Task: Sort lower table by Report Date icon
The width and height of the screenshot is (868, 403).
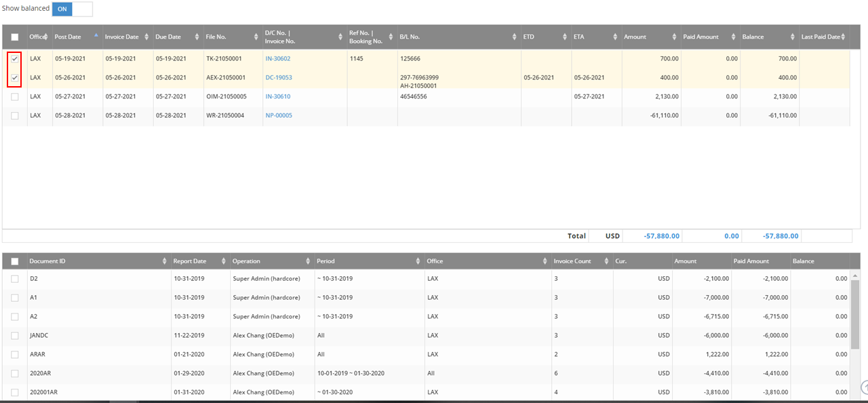Action: click(224, 261)
